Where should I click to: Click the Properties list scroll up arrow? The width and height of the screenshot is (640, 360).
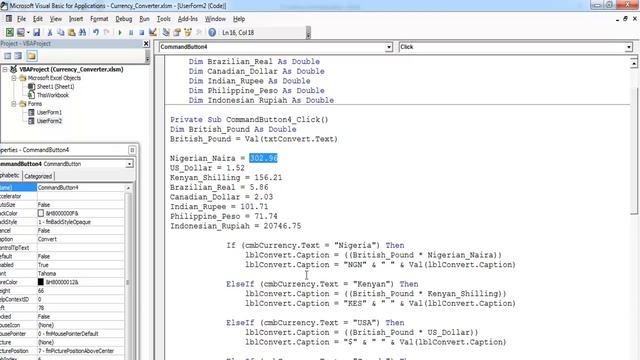(x=128, y=188)
